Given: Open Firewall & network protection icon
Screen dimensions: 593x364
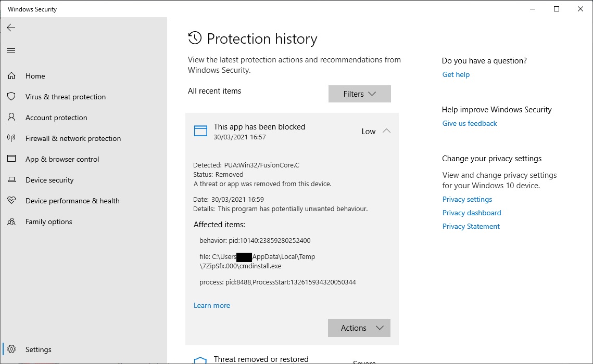Looking at the screenshot, I should tap(11, 138).
